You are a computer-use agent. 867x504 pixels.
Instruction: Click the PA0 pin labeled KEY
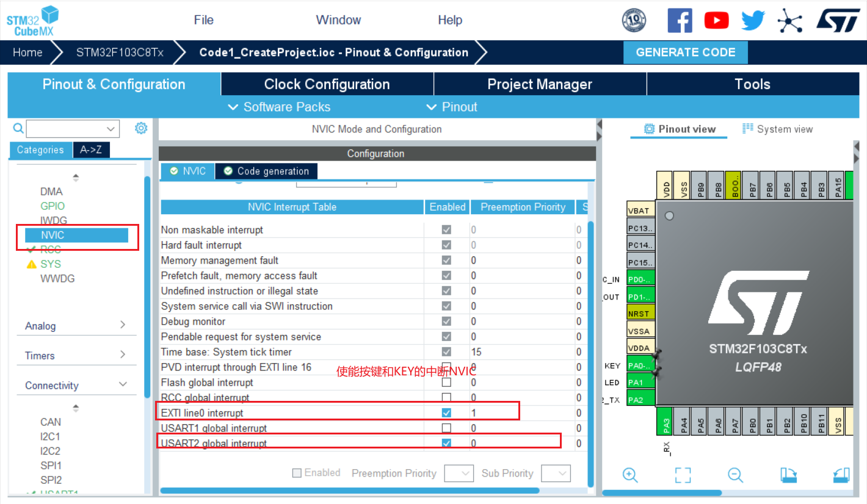click(x=640, y=365)
